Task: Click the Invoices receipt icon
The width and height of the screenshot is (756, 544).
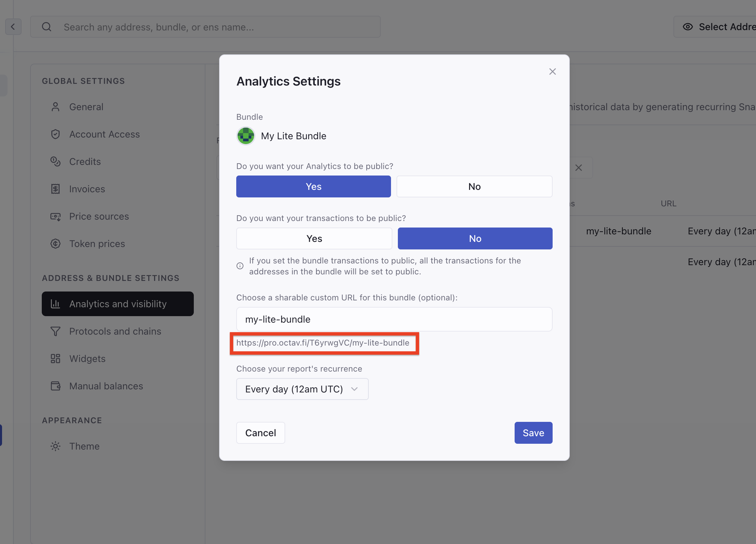Action: pyautogui.click(x=55, y=189)
